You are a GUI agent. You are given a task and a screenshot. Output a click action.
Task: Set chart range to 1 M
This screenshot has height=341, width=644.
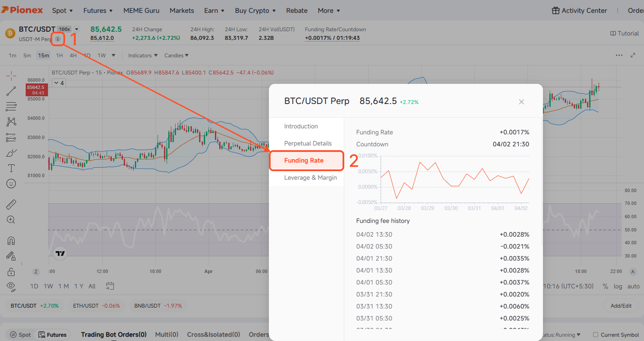tap(63, 286)
